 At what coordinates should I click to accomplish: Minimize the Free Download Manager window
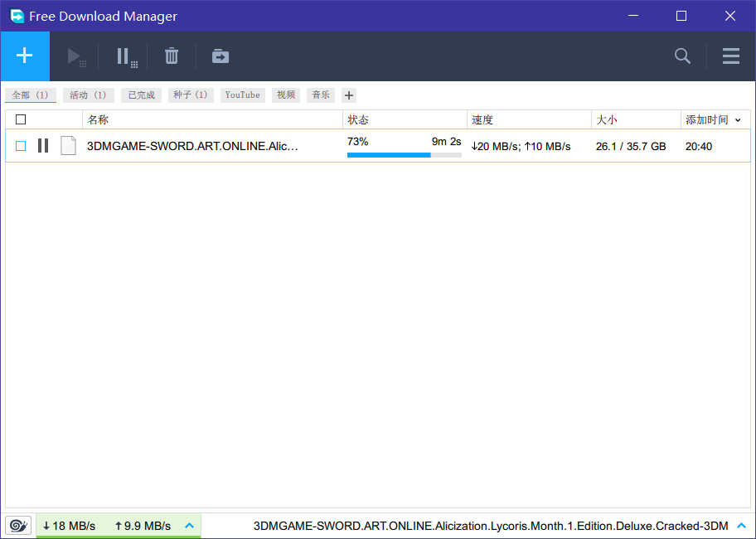(x=633, y=16)
